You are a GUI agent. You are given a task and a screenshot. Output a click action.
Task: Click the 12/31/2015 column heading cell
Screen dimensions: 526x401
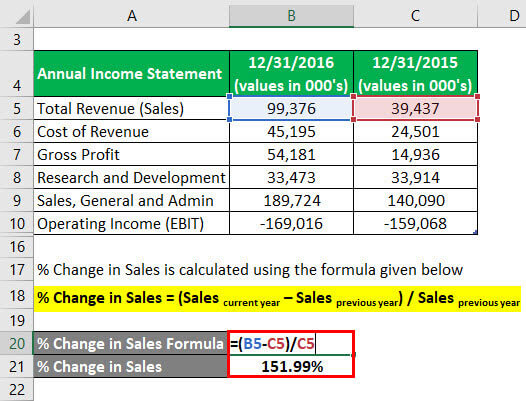pyautogui.click(x=415, y=74)
